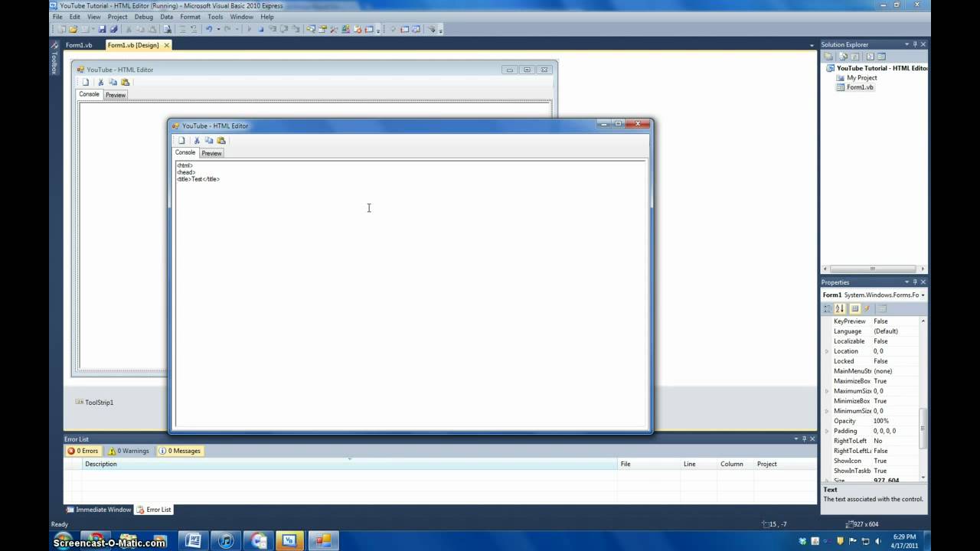Toggle 0 Errors filter in Error List
This screenshot has width=980, height=551.
pyautogui.click(x=83, y=451)
